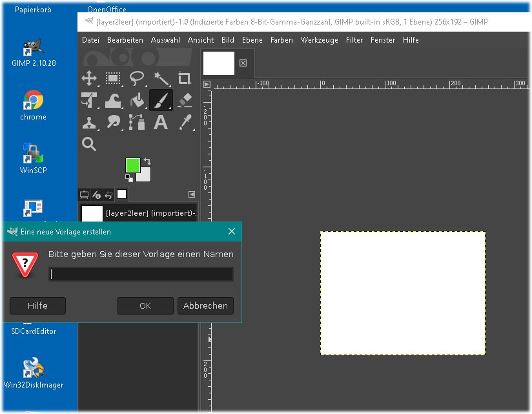The height and width of the screenshot is (414, 532).
Task: Open the Filter menu
Action: point(354,40)
